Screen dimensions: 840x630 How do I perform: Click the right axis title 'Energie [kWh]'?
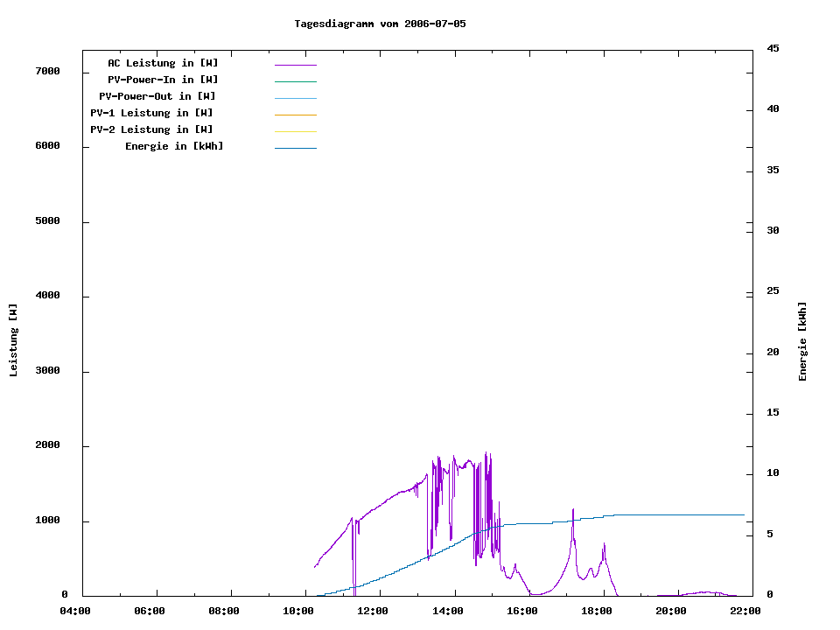[x=802, y=341]
